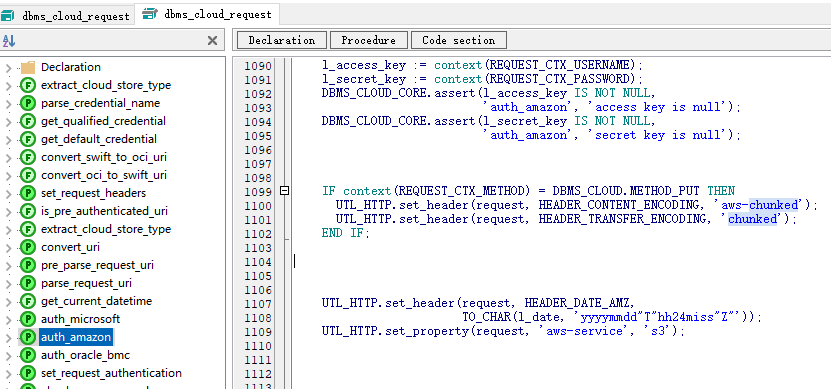Expand the set_request_headers node chevron

[8, 194]
